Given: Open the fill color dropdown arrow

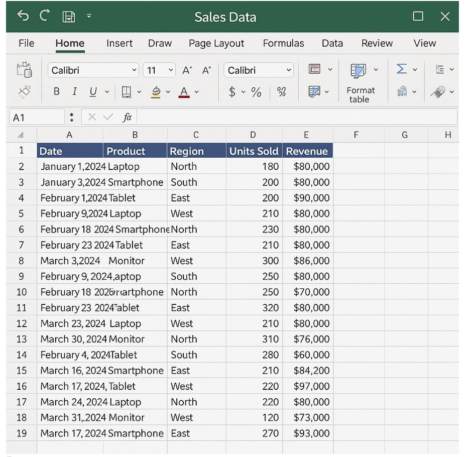Looking at the screenshot, I should tap(168, 92).
